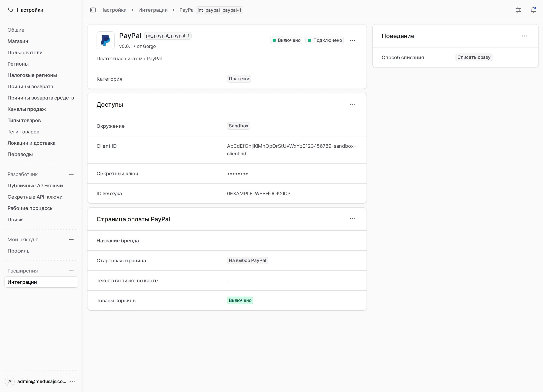Click the Включено badge for Товары корзины

(240, 301)
